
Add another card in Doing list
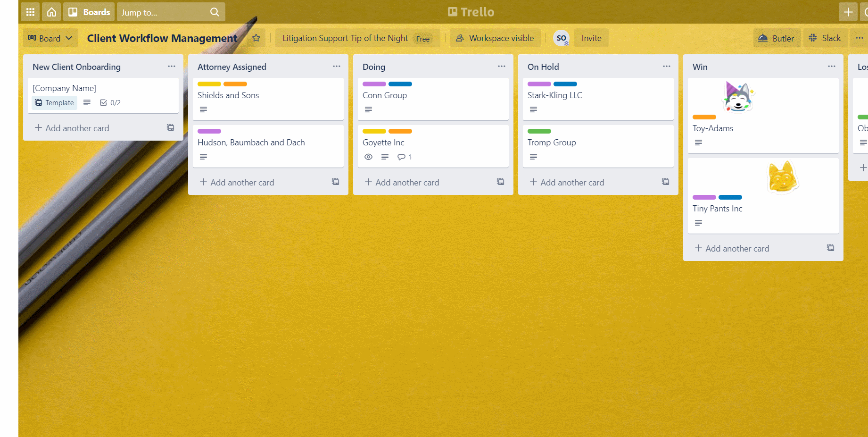click(x=402, y=182)
